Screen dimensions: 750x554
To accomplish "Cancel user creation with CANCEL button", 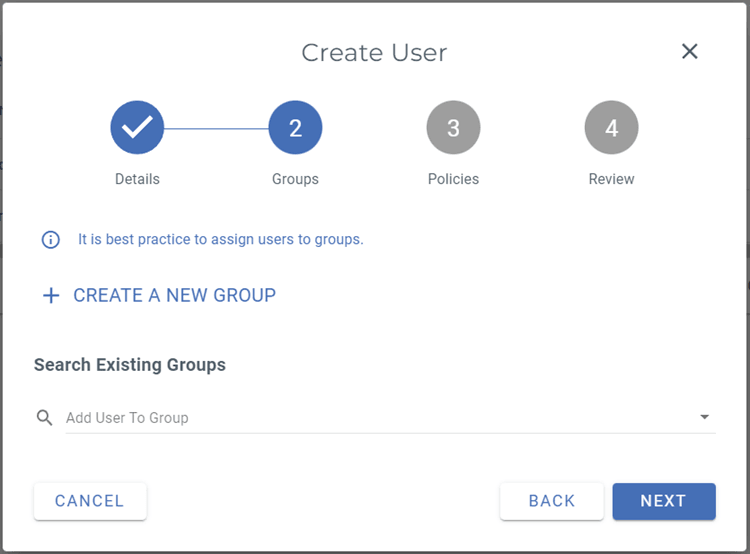I will pyautogui.click(x=90, y=501).
